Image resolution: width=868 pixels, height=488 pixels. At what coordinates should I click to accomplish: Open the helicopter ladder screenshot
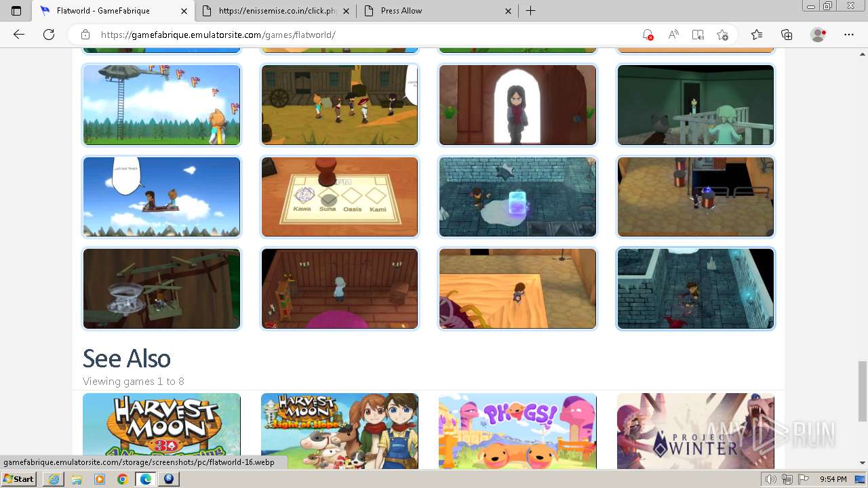(x=161, y=105)
